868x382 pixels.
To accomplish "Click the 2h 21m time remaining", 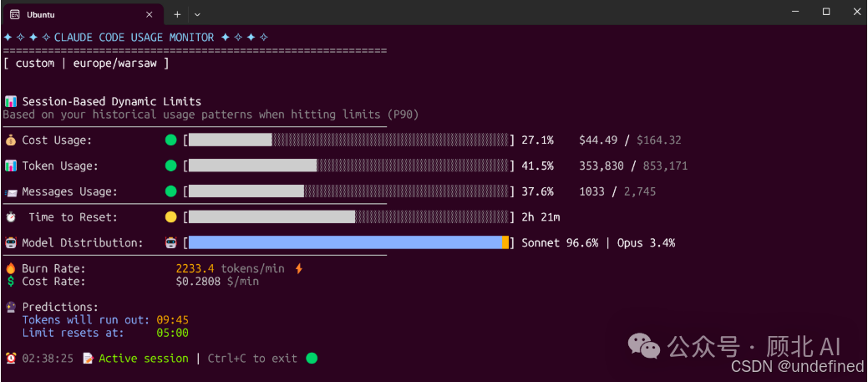I will (541, 217).
